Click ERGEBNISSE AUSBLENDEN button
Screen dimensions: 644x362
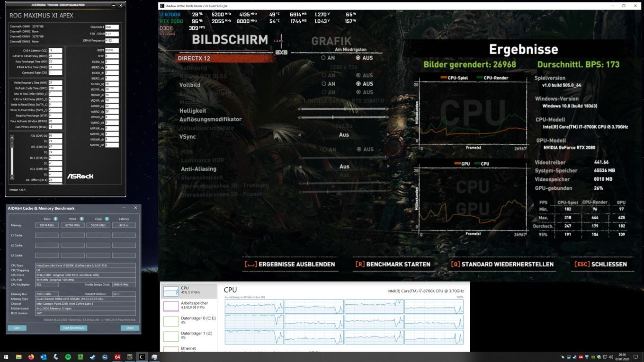click(290, 264)
